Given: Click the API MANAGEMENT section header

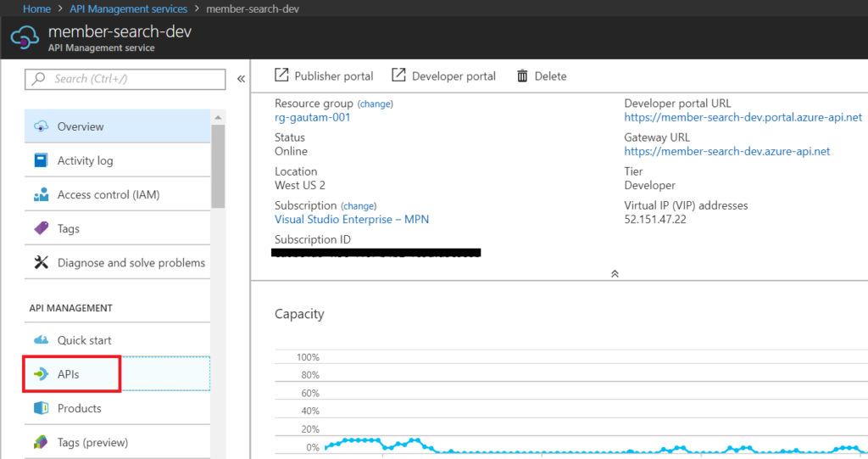Looking at the screenshot, I should 71,308.
